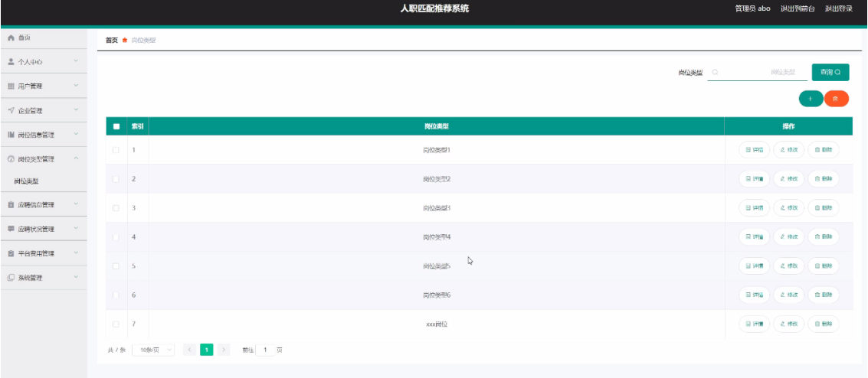
Task: Check the row for 岗位类型3
Action: pyautogui.click(x=116, y=208)
